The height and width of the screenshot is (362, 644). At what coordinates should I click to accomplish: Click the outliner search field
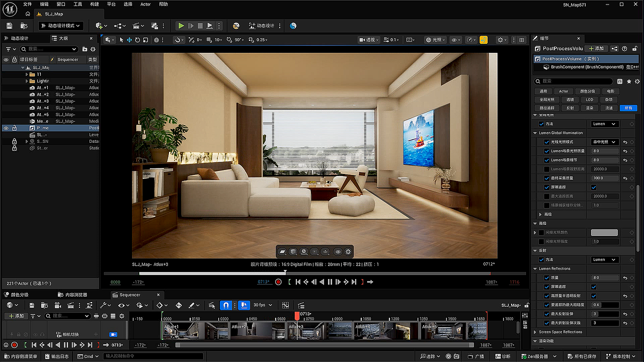(x=49, y=49)
